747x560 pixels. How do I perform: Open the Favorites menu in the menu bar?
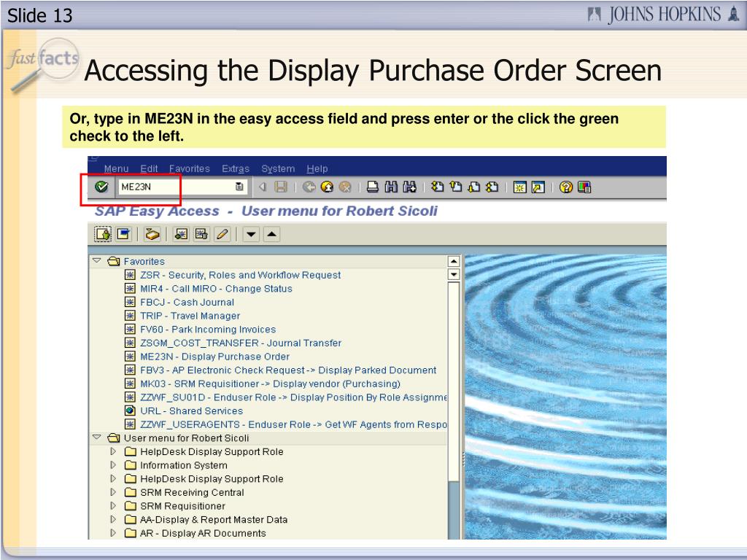tap(190, 168)
